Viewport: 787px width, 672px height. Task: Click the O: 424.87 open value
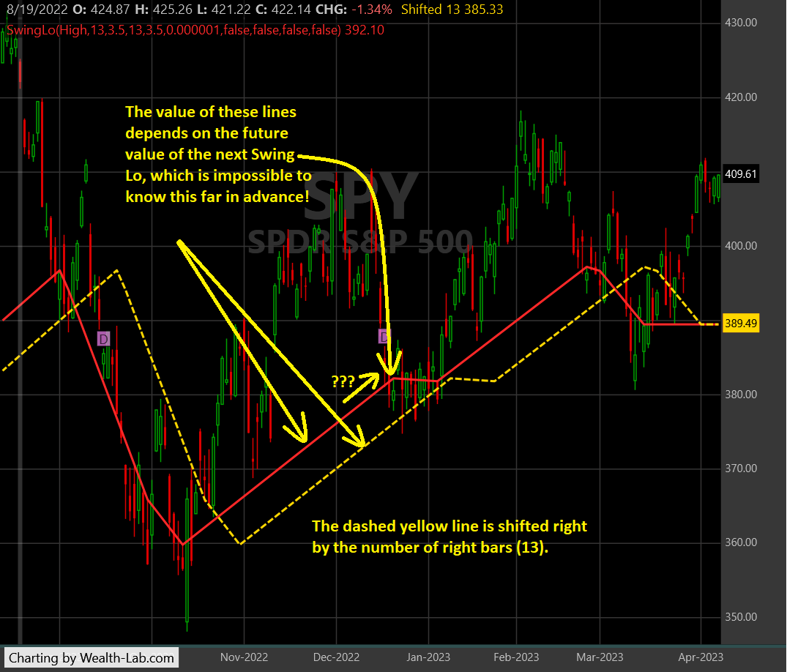(x=101, y=10)
